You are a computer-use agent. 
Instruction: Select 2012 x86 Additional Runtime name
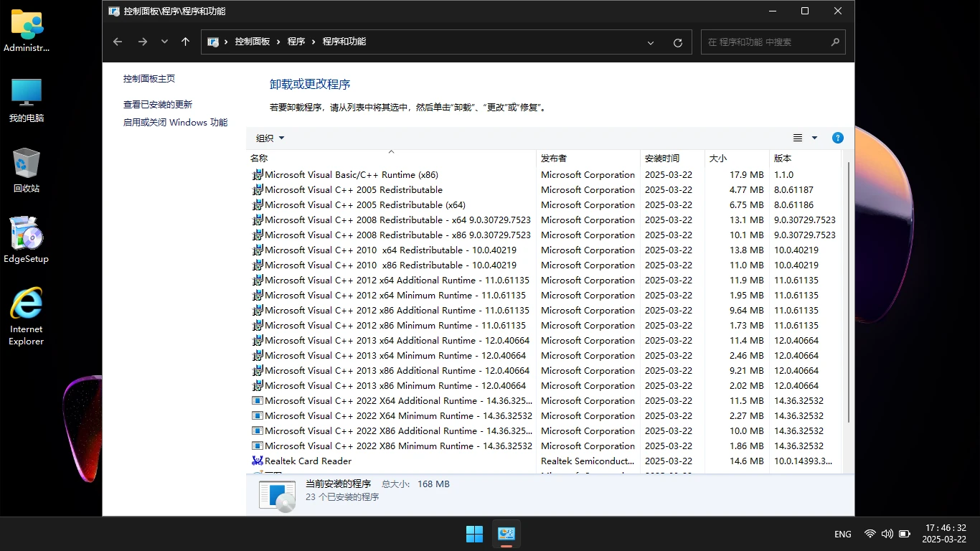397,310
